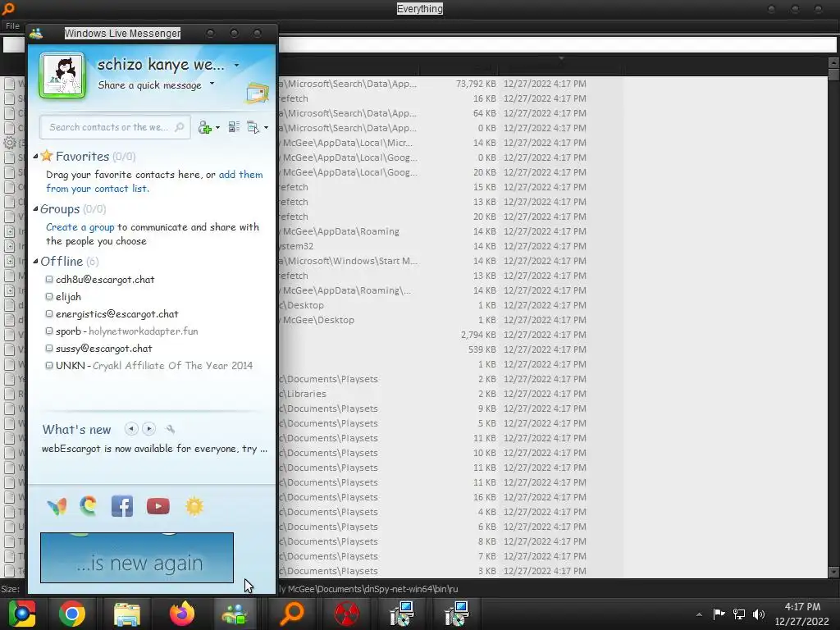The image size is (840, 630).
Task: Collapse the Groups section
Action: click(35, 209)
